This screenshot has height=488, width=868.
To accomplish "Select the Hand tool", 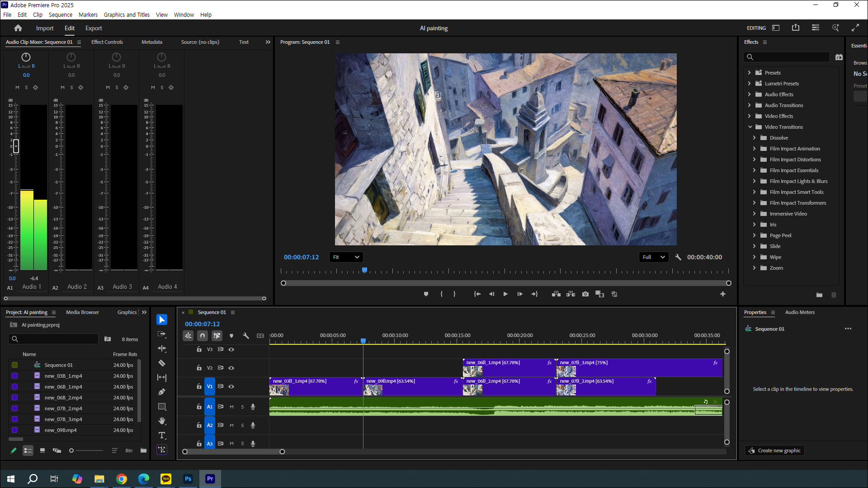I will [162, 421].
